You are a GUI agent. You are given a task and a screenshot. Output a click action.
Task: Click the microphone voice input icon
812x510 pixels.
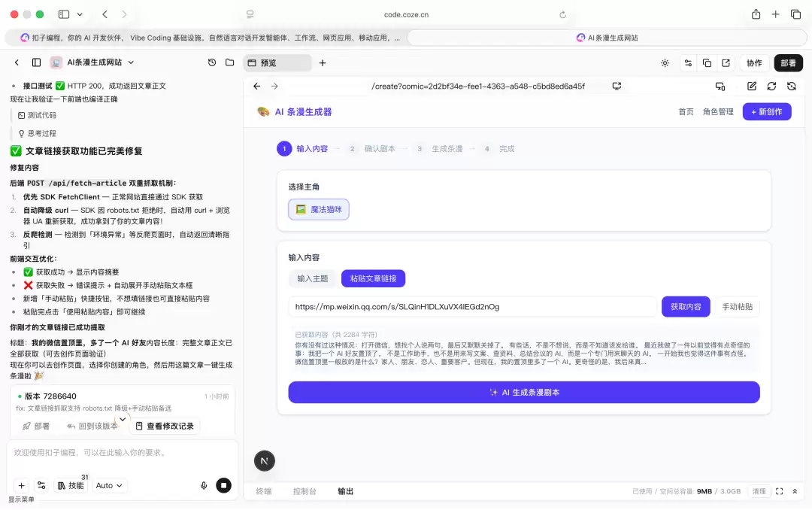click(204, 486)
